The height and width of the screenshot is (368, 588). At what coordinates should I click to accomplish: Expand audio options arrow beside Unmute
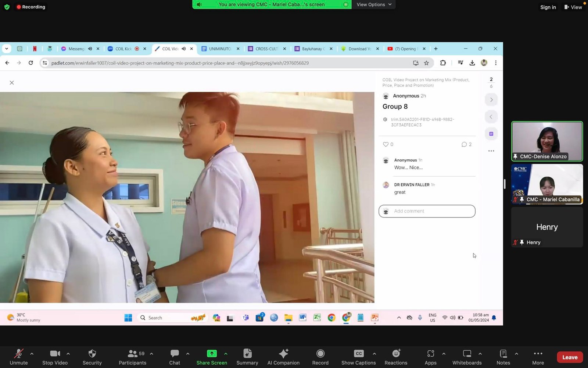coord(32,354)
